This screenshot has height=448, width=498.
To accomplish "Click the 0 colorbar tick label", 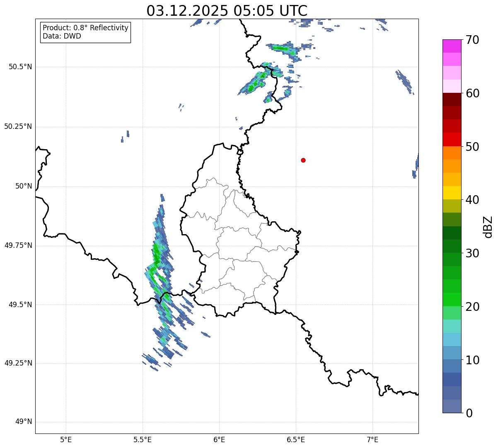I will [x=469, y=413].
